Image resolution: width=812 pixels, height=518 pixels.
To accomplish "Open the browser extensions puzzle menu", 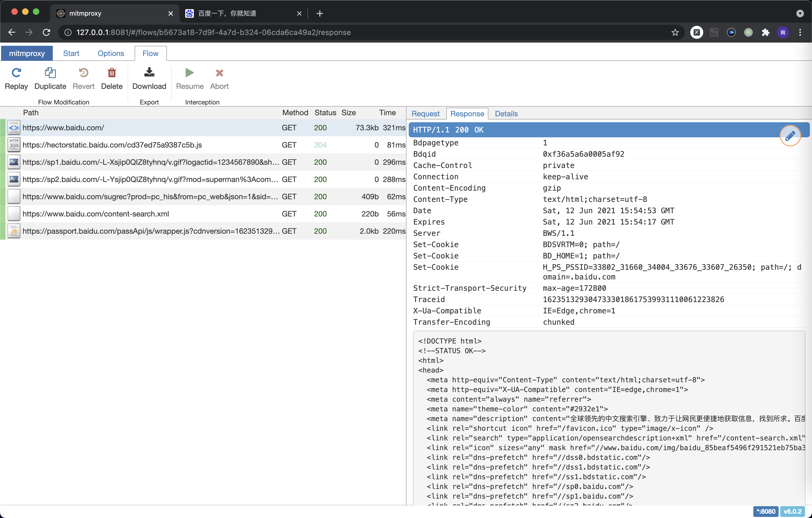I will point(765,32).
